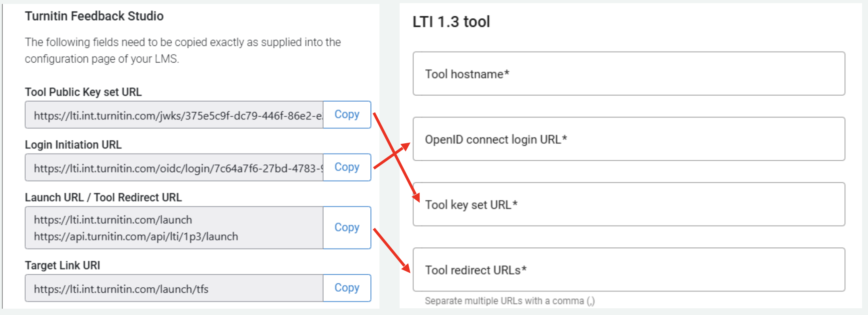The image size is (868, 315).
Task: Click the Login Initiation URL field
Action: 174,167
